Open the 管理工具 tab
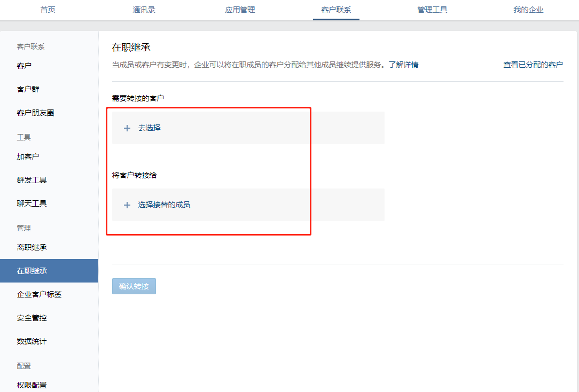The height and width of the screenshot is (392, 579). pyautogui.click(x=432, y=10)
